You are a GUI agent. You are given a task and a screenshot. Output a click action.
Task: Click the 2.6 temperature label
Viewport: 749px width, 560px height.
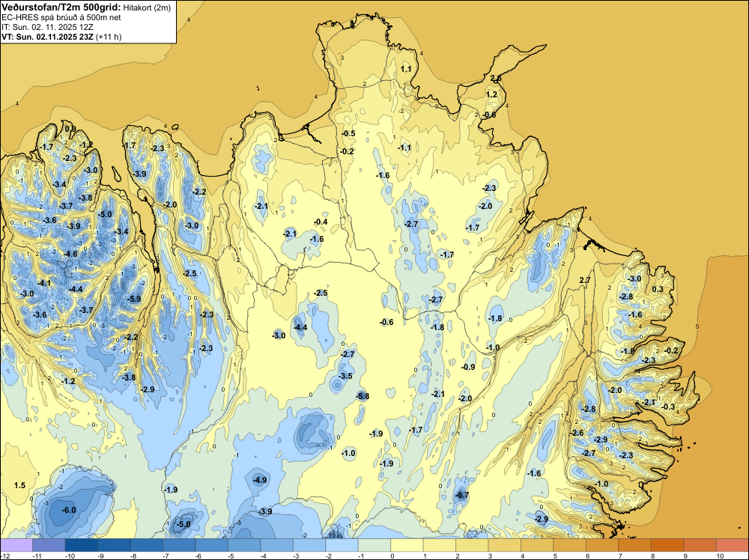[496, 79]
